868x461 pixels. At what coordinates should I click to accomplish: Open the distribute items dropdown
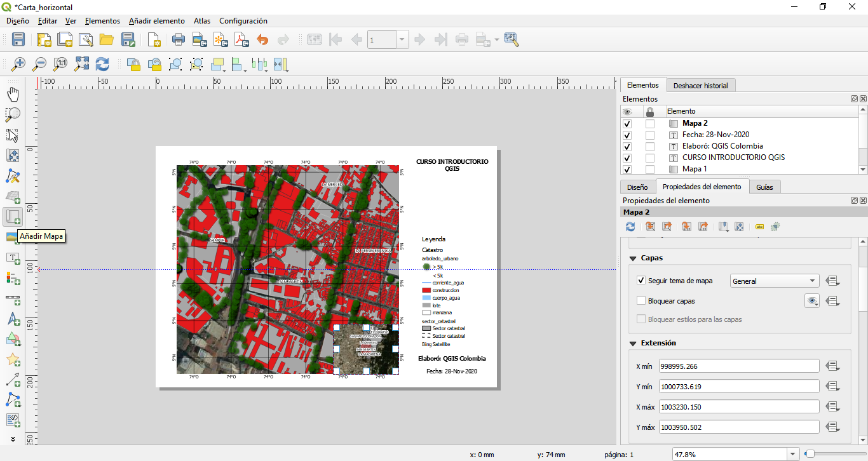pos(260,64)
